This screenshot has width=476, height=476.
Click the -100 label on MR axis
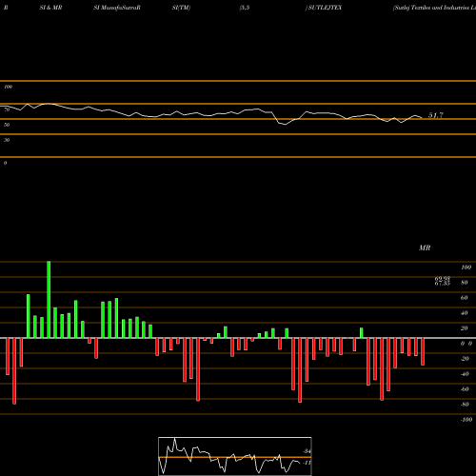coord(466,420)
